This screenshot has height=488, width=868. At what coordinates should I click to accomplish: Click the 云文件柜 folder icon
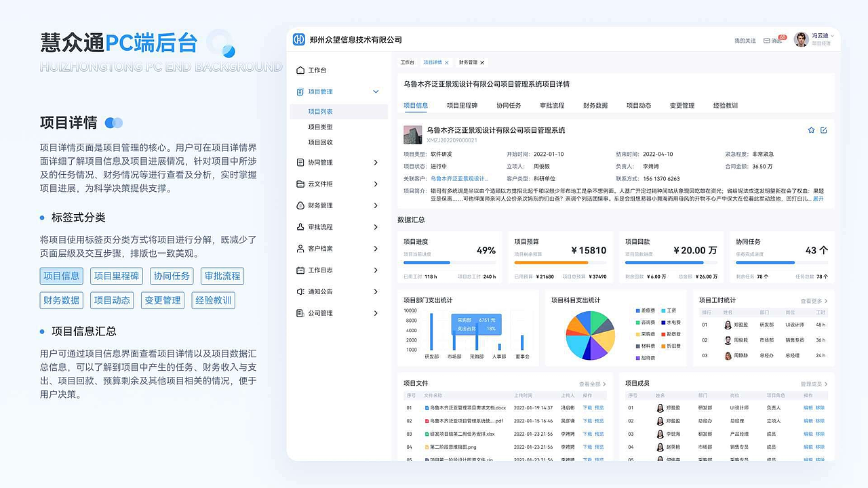click(x=300, y=184)
